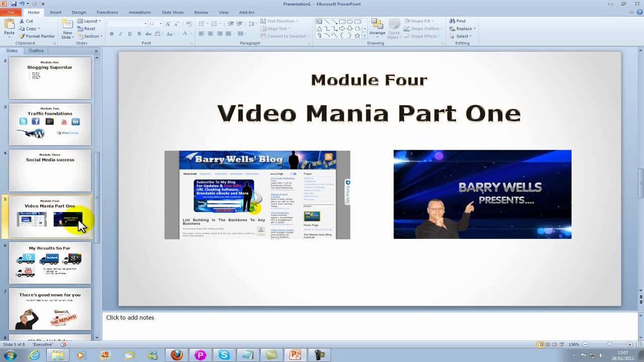This screenshot has width=644, height=362.
Task: Select the right arrow shape in gallery
Action: click(342, 29)
